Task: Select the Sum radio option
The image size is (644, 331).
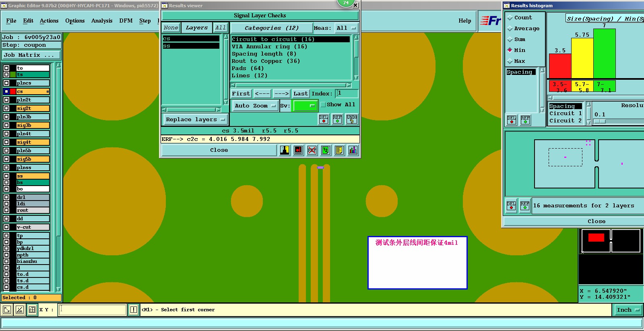Action: (510, 39)
